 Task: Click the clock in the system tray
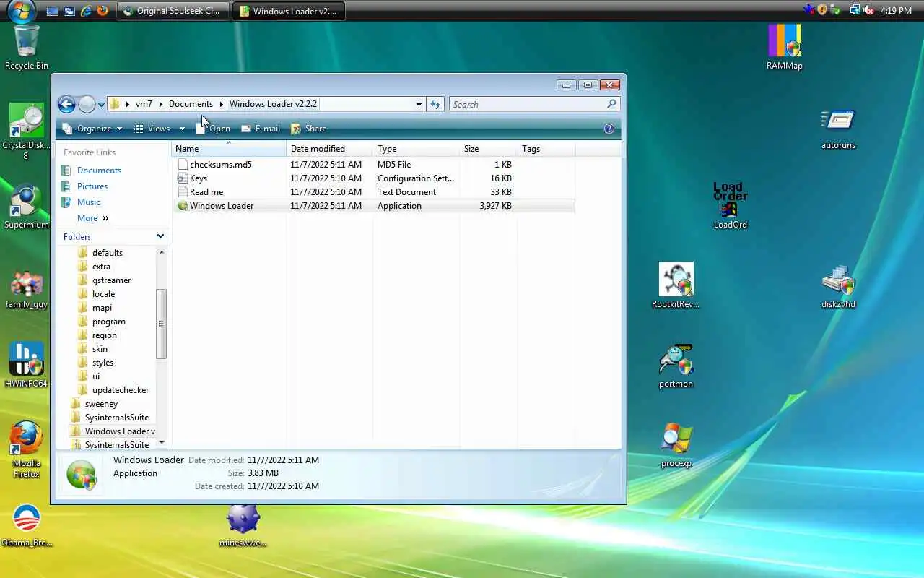point(896,11)
